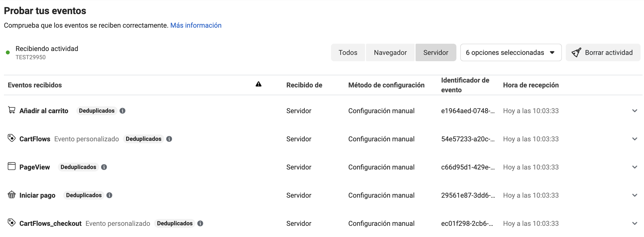Click the info icon after CartFlows_checkout Deduplicados

[x=200, y=224]
